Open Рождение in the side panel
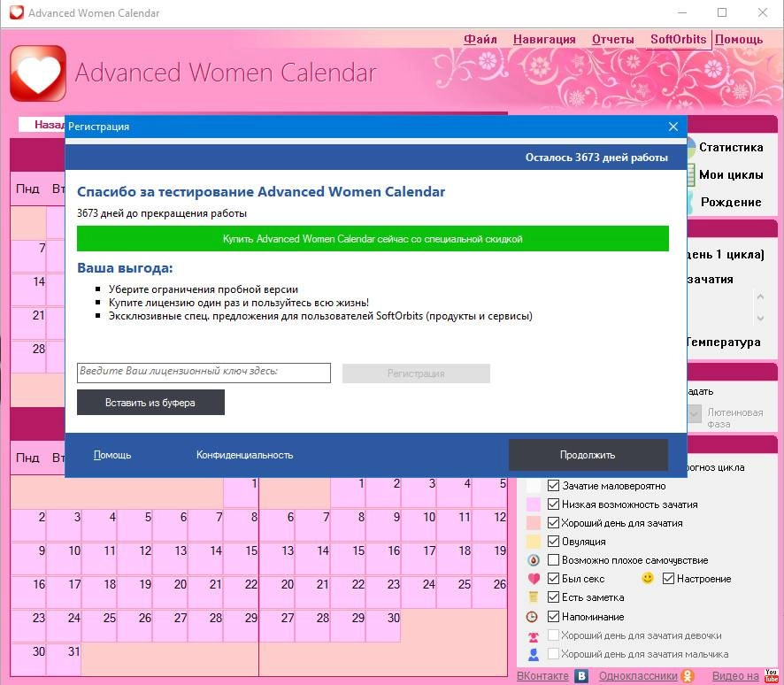Image resolution: width=784 pixels, height=685 pixels. coord(731,202)
